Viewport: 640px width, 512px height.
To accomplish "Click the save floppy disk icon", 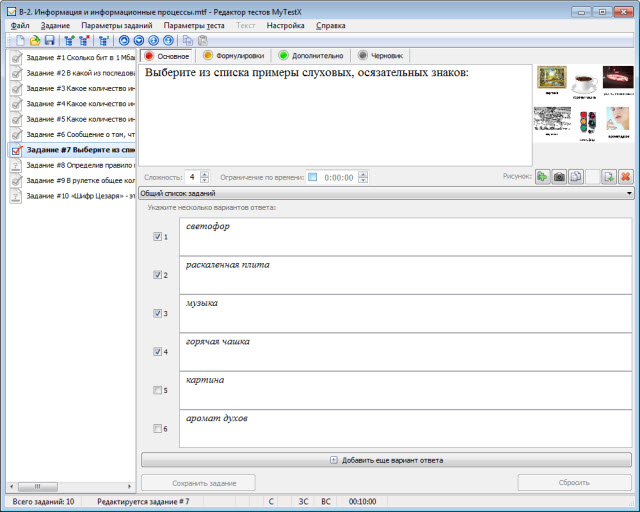I will pos(49,41).
